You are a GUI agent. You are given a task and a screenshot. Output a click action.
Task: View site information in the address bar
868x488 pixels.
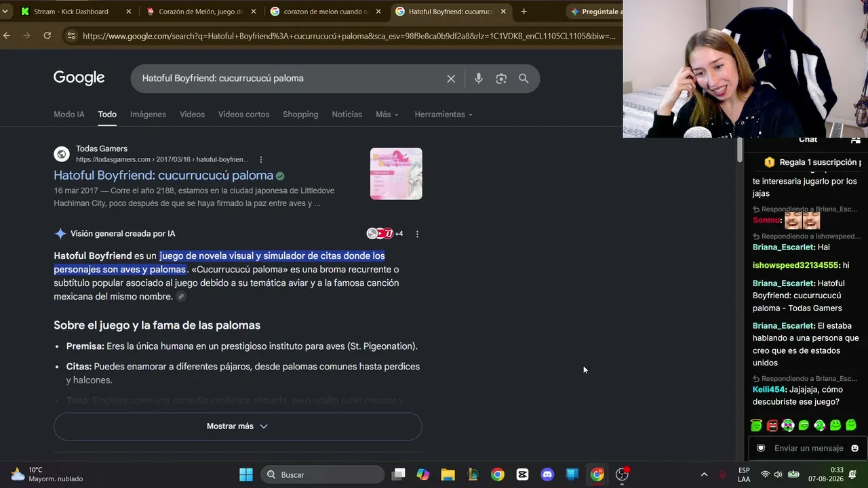coord(71,36)
